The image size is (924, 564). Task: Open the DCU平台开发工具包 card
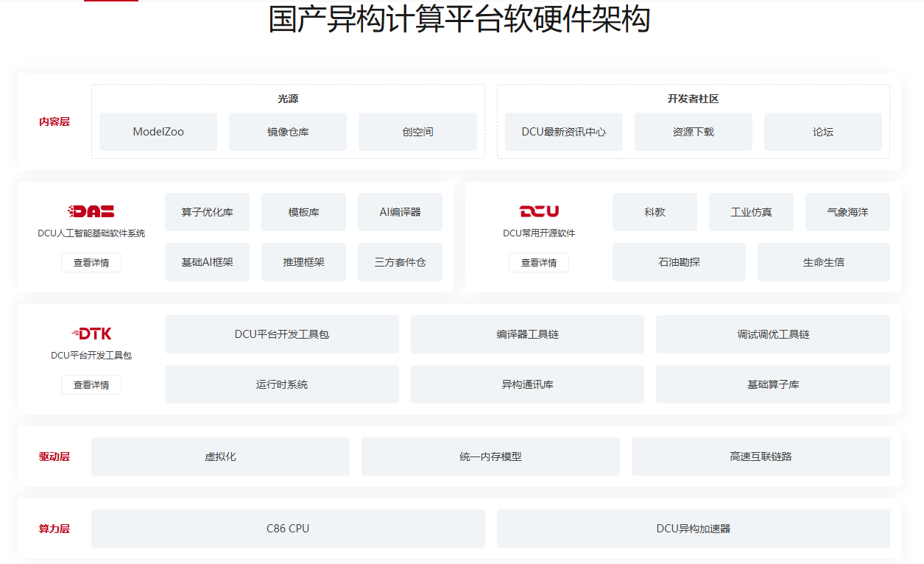pos(282,334)
